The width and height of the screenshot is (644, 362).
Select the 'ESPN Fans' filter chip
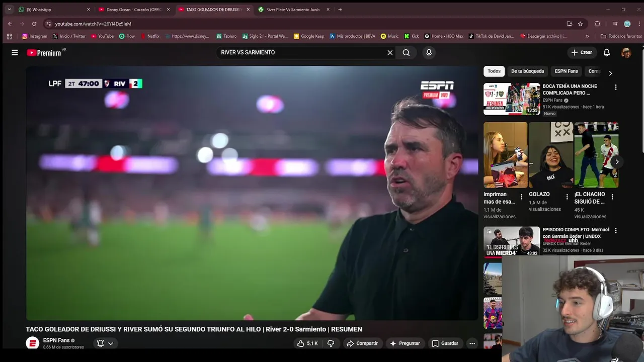pyautogui.click(x=566, y=71)
